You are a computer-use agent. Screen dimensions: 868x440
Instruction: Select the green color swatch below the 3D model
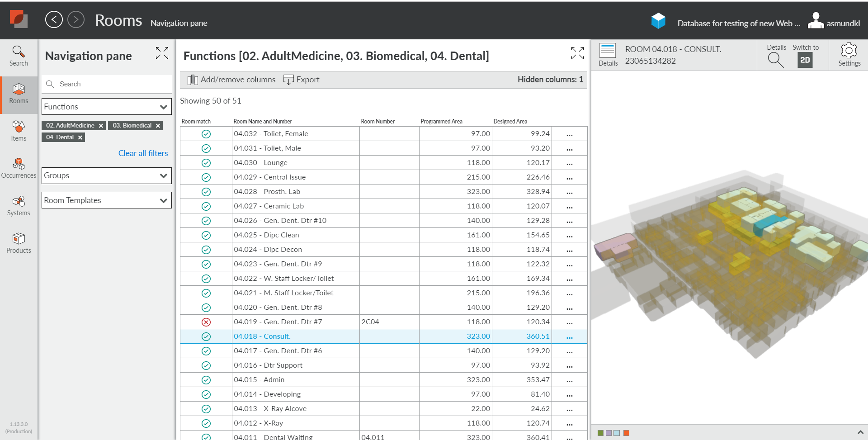click(600, 433)
